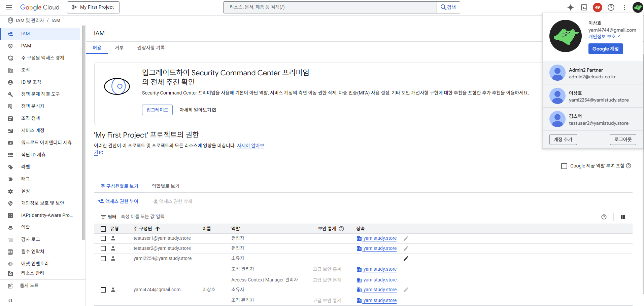
Task: Click help icon beside Google 제공 역할 부여 포함
Action: [x=629, y=166]
